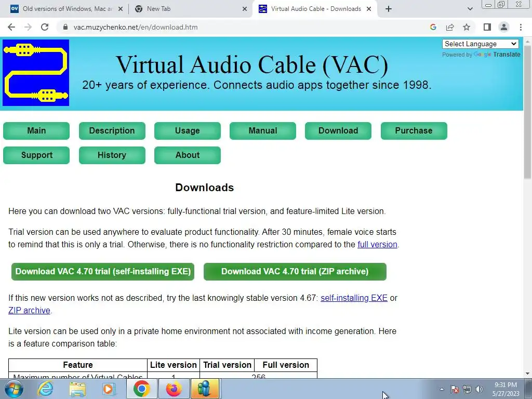Open a new tab with plus icon

click(x=389, y=9)
